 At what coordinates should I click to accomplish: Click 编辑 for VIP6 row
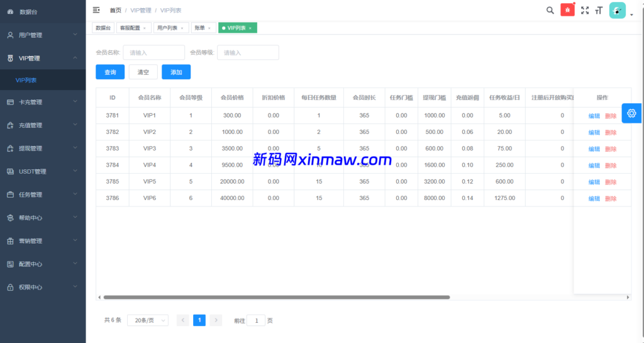coord(594,198)
